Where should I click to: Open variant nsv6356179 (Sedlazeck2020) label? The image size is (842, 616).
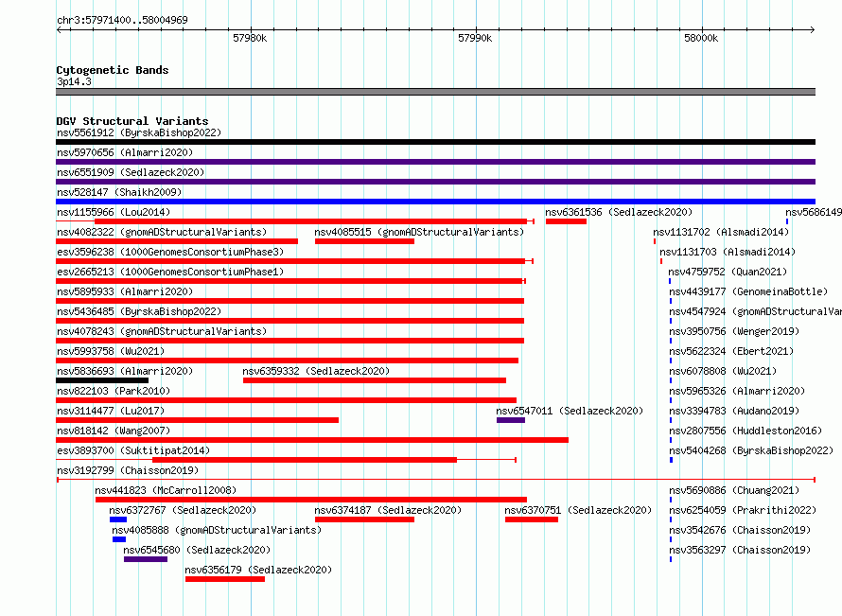point(258,570)
